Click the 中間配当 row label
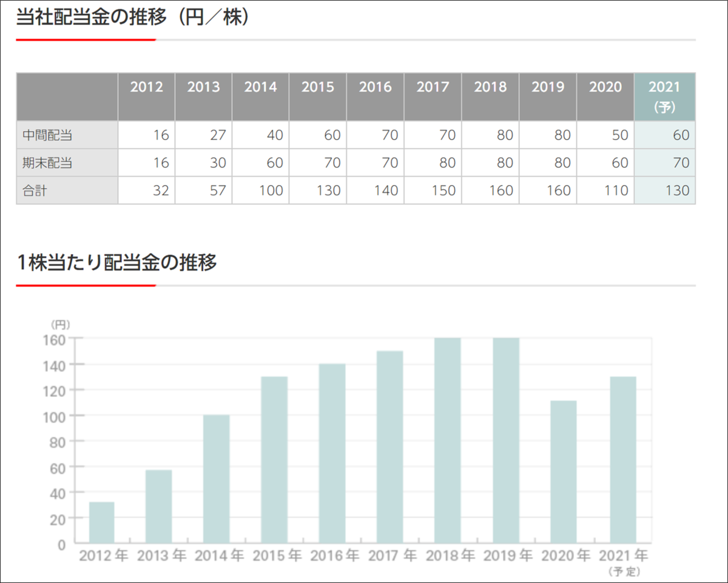This screenshot has height=583, width=728. click(67, 135)
